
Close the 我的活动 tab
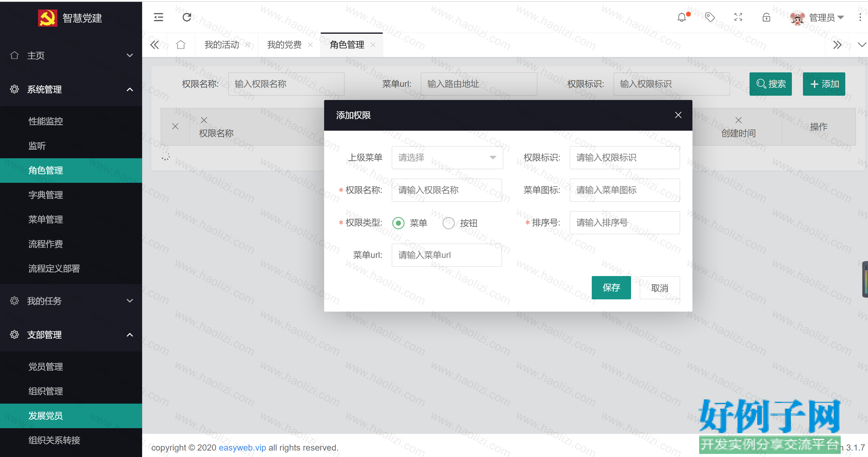coord(248,44)
